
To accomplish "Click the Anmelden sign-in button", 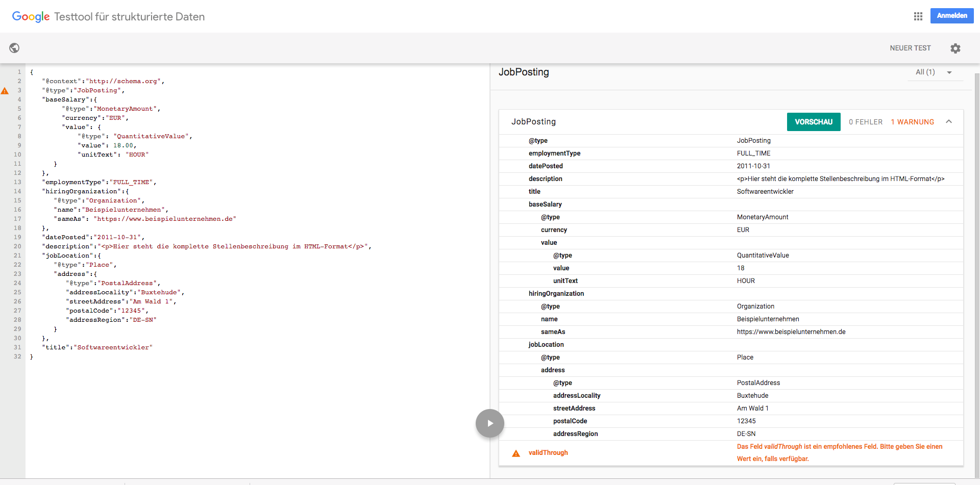I will pyautogui.click(x=951, y=16).
